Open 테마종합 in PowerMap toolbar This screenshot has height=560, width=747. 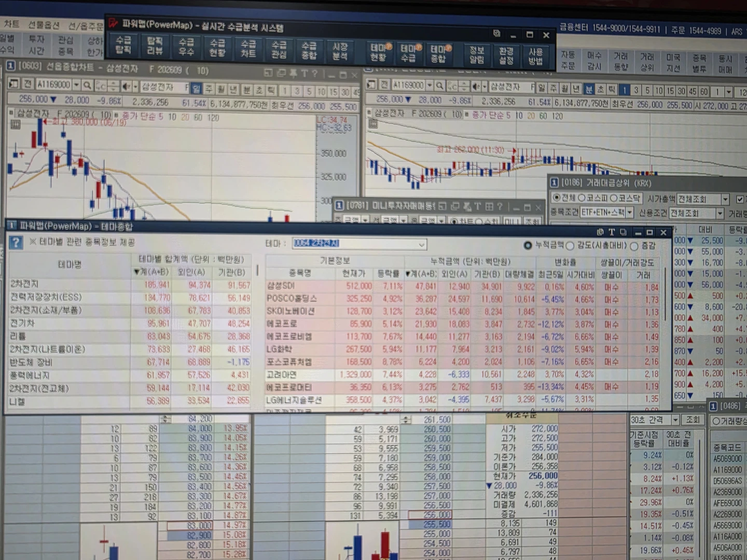439,53
